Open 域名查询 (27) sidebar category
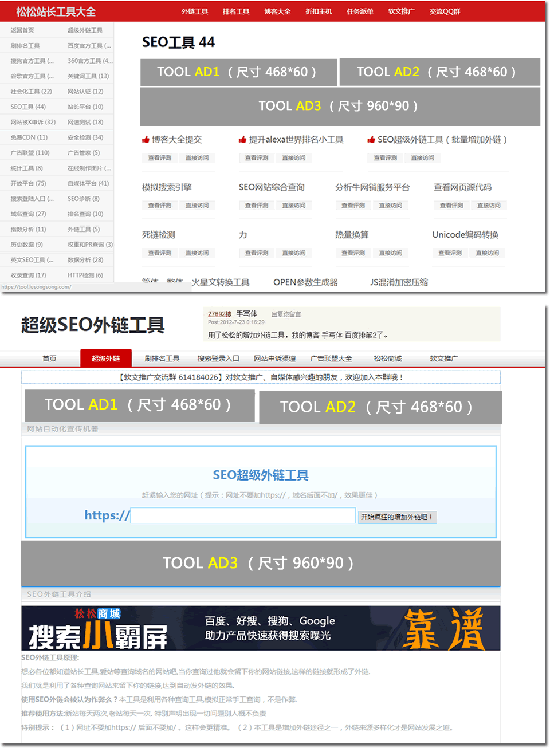This screenshot has height=756, width=550. pyautogui.click(x=28, y=214)
